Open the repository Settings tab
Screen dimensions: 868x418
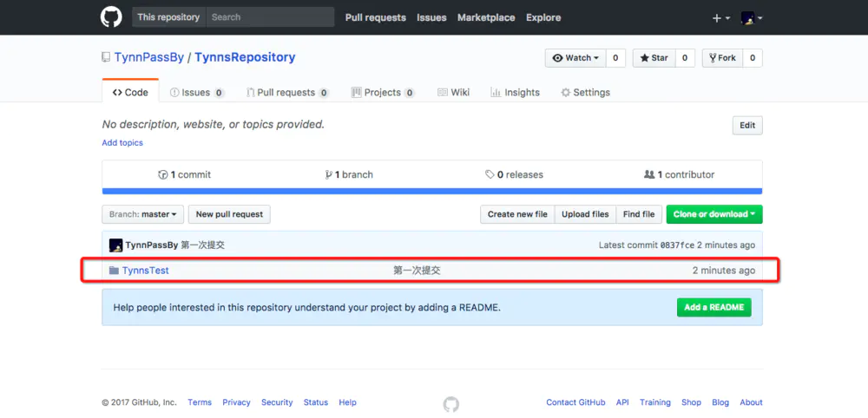click(x=585, y=92)
